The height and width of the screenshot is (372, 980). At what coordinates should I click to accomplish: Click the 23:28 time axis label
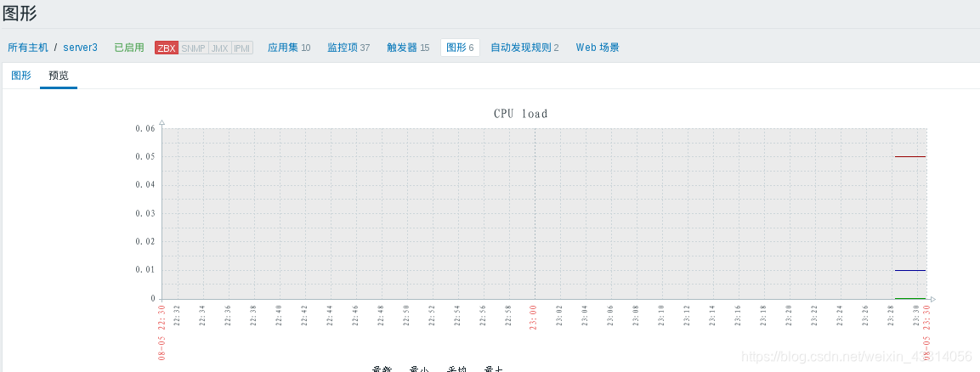pyautogui.click(x=891, y=314)
